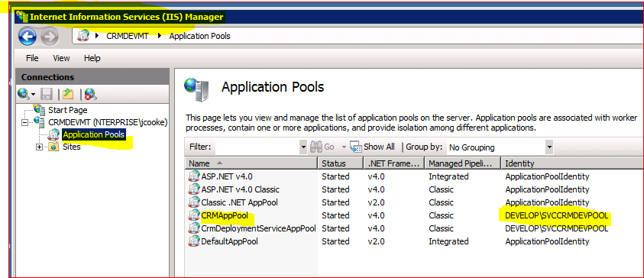Click the Start Page icon in tree
This screenshot has height=278, width=644.
[x=40, y=110]
